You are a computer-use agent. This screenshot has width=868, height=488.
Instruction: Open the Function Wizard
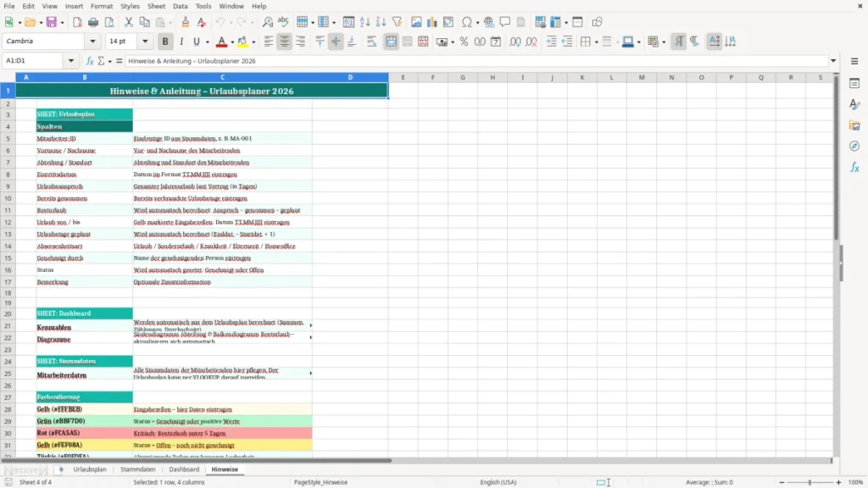(90, 61)
